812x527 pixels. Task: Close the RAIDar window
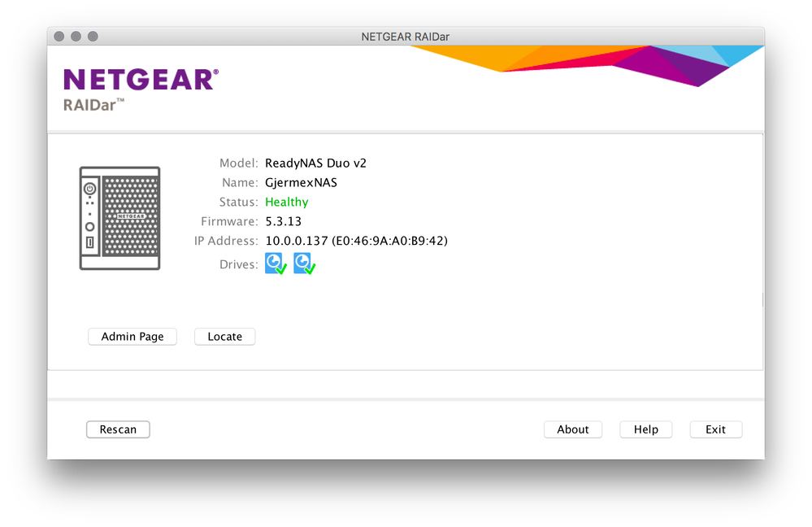(59, 37)
